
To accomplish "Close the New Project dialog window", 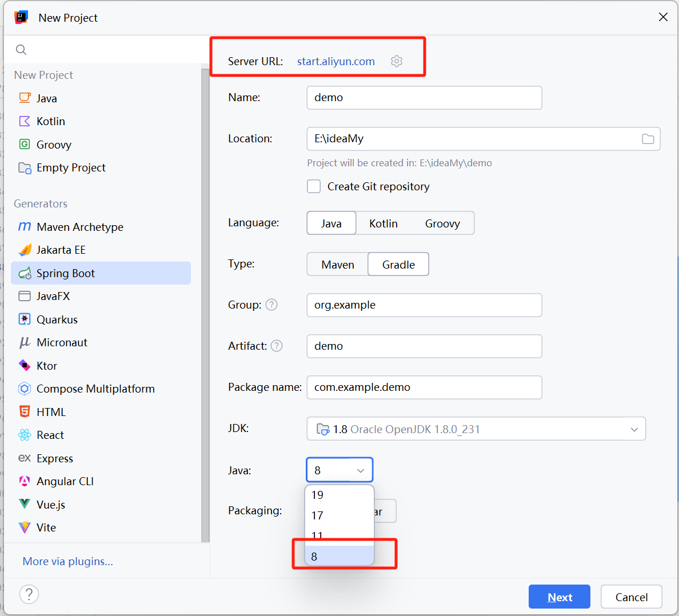I will pyautogui.click(x=663, y=17).
